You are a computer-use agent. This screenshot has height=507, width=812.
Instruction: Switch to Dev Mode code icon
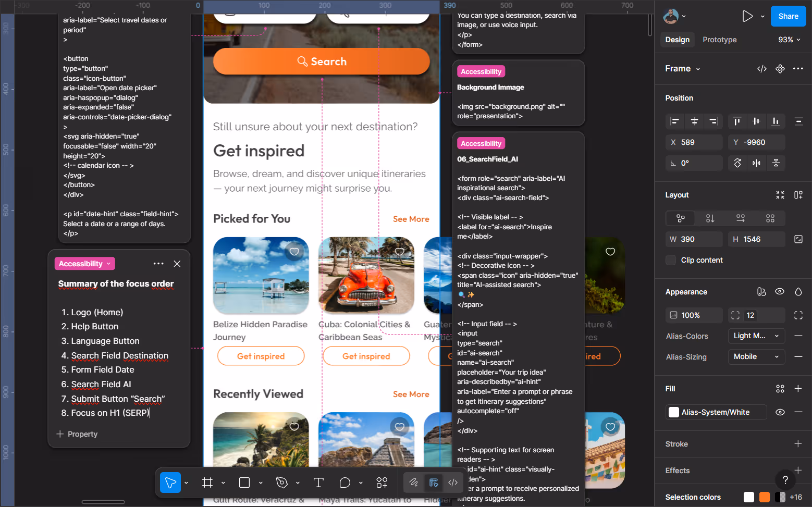453,483
